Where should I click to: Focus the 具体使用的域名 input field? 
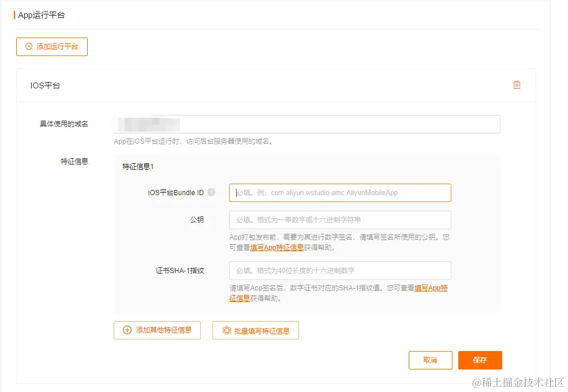coord(307,124)
